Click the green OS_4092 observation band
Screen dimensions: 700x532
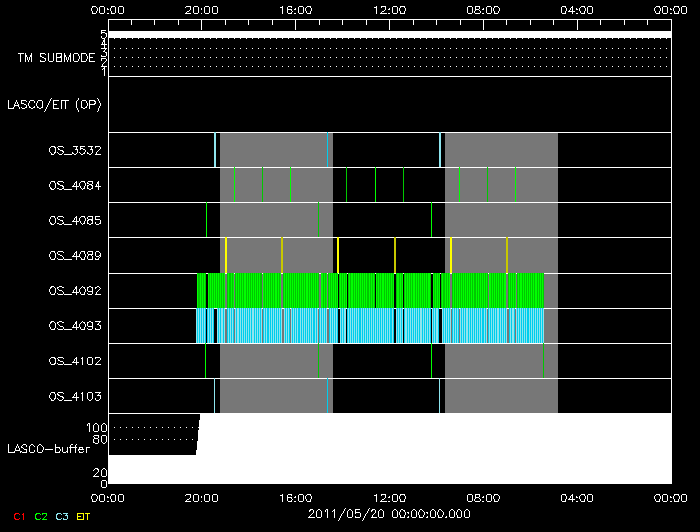click(x=371, y=291)
